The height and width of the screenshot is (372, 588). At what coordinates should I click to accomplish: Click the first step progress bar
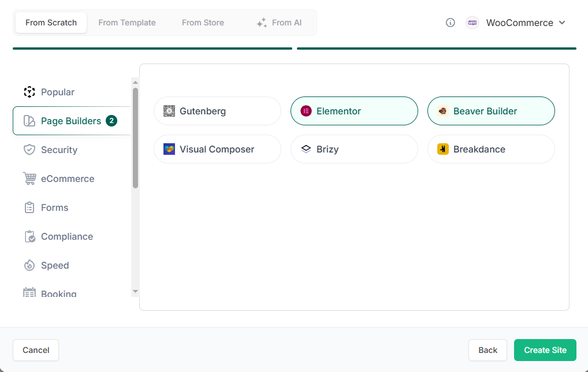click(152, 49)
